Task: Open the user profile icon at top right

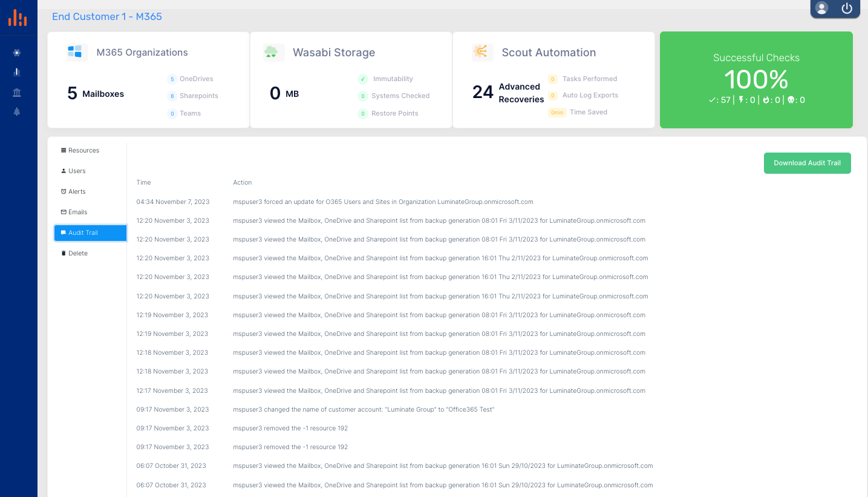Action: [821, 8]
